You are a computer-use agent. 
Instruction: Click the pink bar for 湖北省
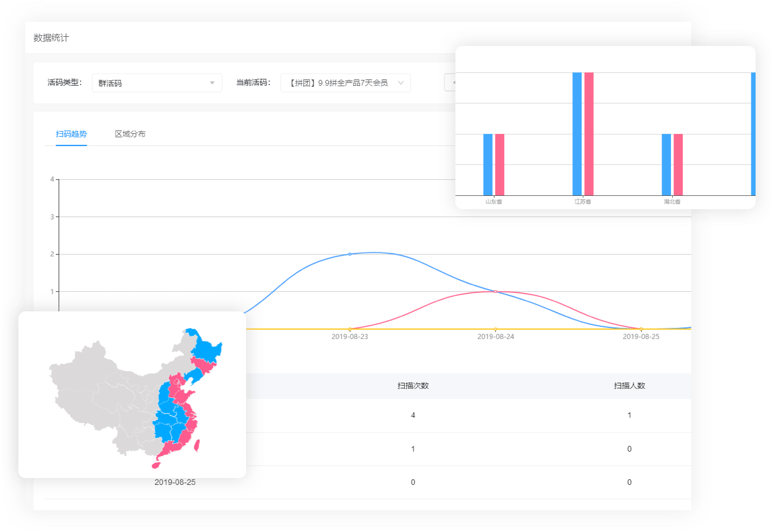(679, 164)
